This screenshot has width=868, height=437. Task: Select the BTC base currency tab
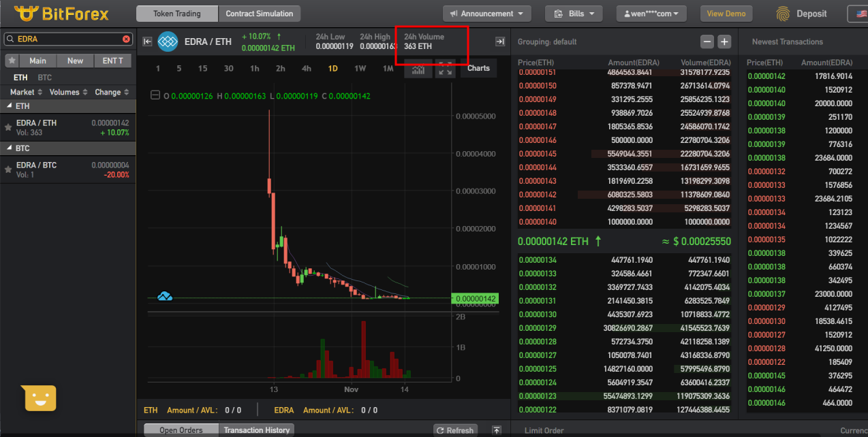point(44,78)
